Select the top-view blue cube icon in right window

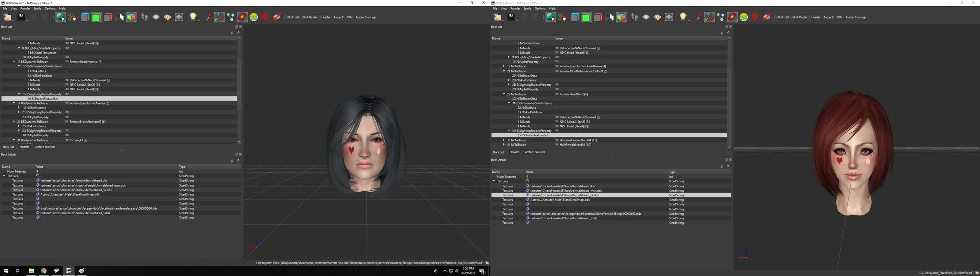[x=575, y=17]
